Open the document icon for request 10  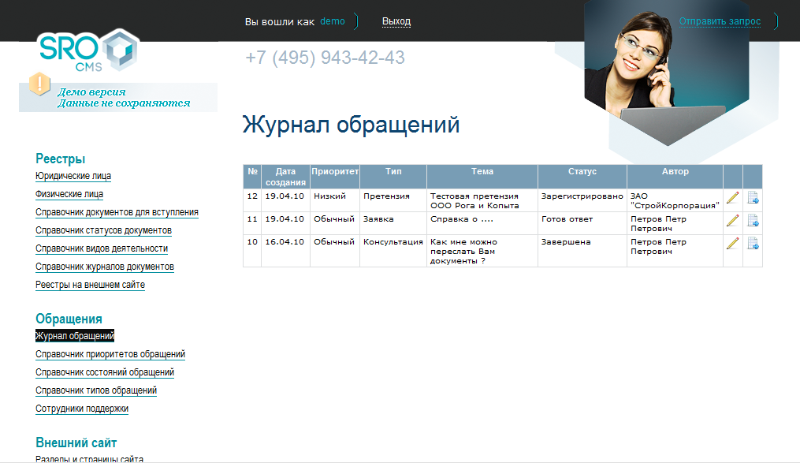[753, 243]
